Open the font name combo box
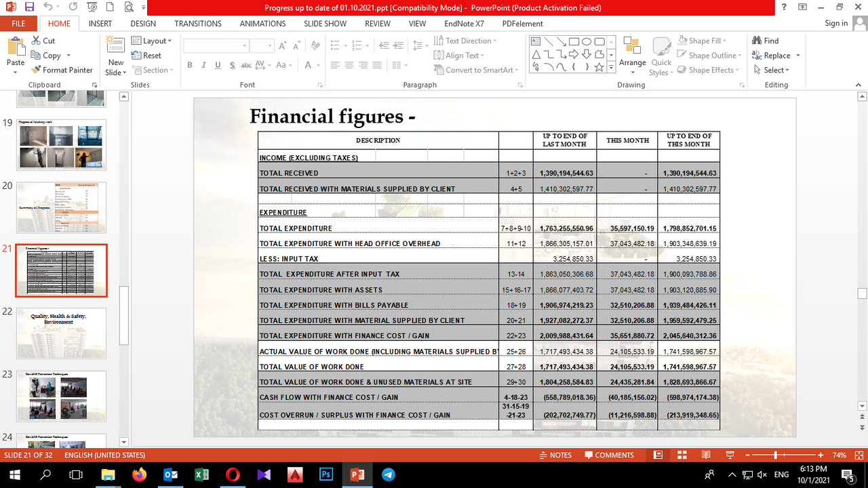The image size is (868, 488). pyautogui.click(x=216, y=46)
